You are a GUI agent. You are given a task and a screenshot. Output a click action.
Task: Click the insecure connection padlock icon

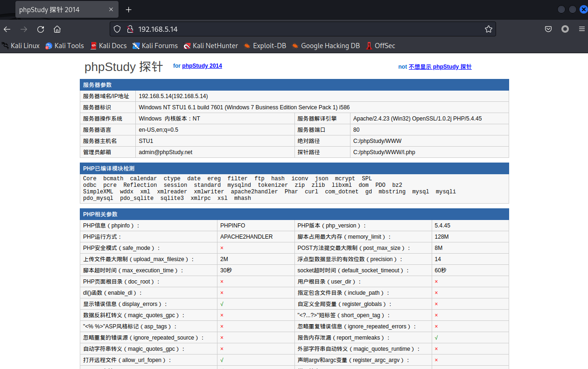tap(130, 29)
